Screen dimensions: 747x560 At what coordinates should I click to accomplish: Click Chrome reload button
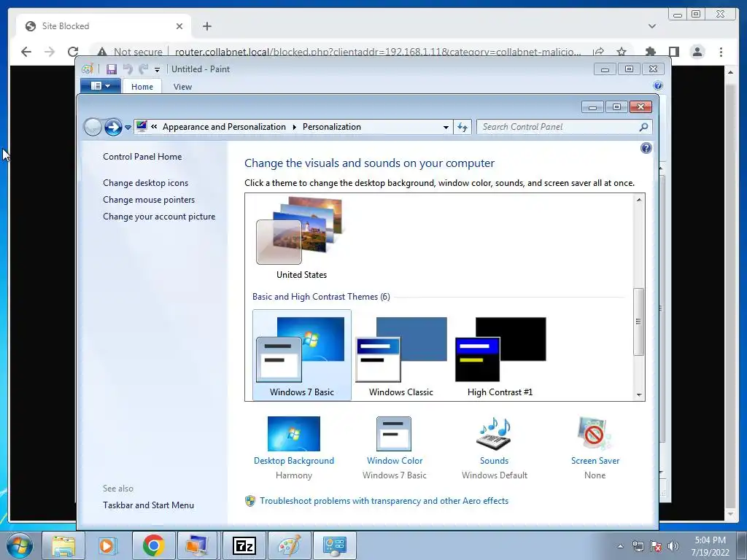(x=73, y=52)
